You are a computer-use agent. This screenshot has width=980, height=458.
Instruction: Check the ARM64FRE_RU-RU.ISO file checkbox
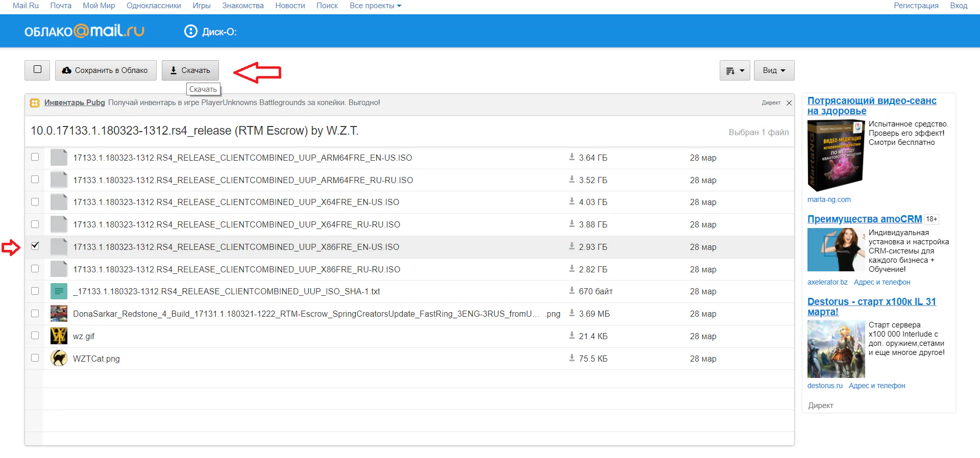[x=35, y=180]
